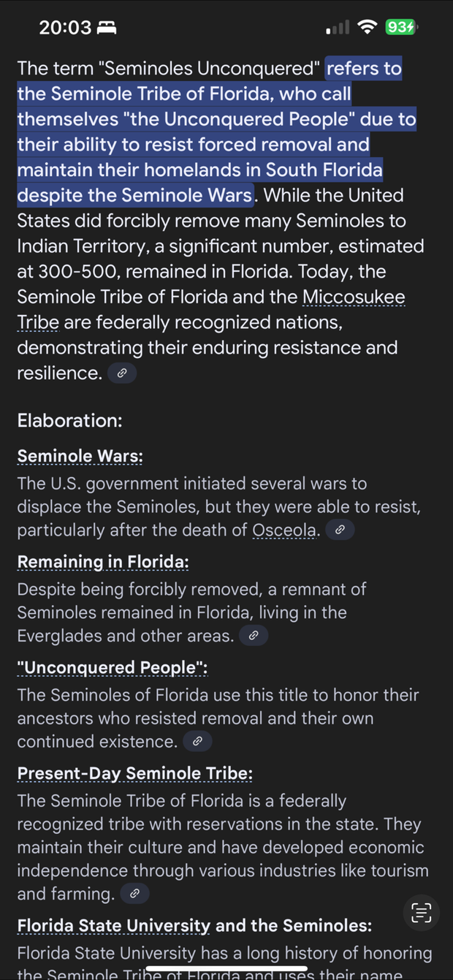The image size is (453, 980).
Task: Open source link icon after "resilience."
Action: (122, 373)
